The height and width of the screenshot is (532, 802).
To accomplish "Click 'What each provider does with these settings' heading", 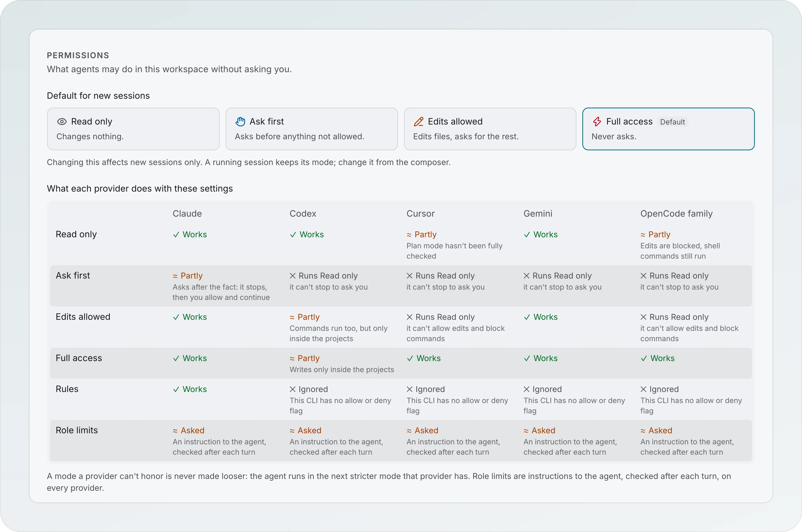I will pyautogui.click(x=140, y=189).
